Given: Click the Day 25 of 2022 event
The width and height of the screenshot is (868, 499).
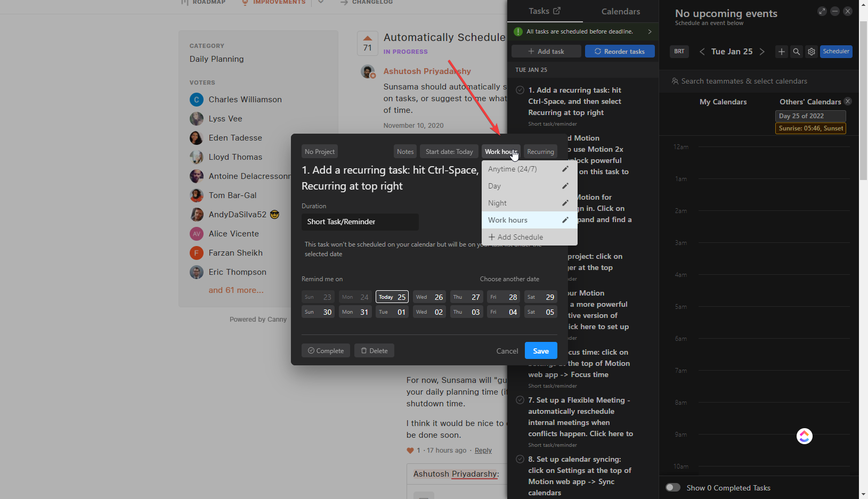Looking at the screenshot, I should coord(810,116).
